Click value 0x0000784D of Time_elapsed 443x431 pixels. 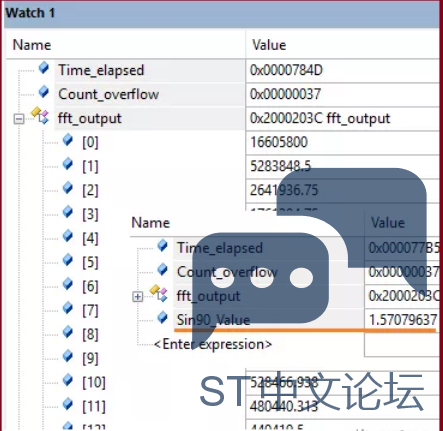(x=286, y=70)
